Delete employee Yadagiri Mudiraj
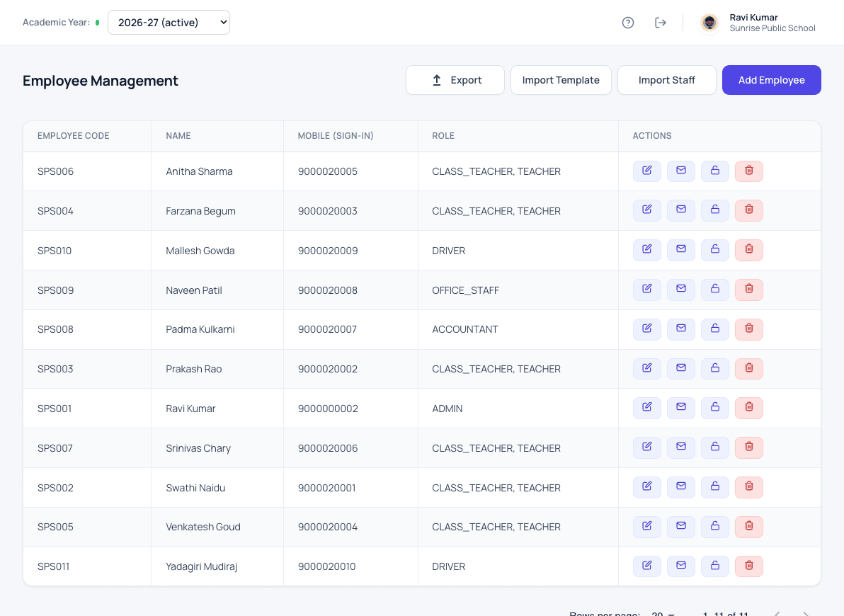 (x=748, y=566)
